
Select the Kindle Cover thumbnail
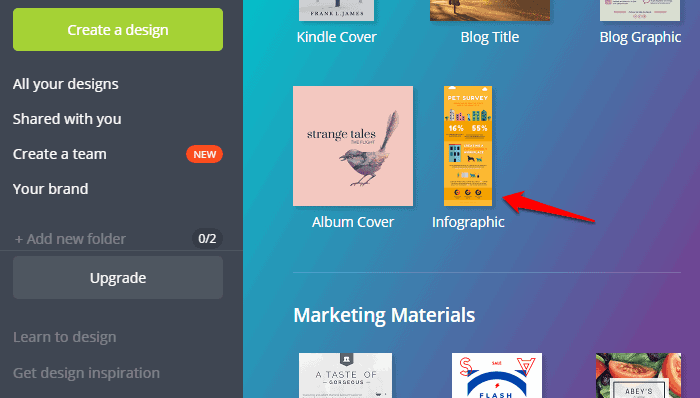(x=337, y=10)
